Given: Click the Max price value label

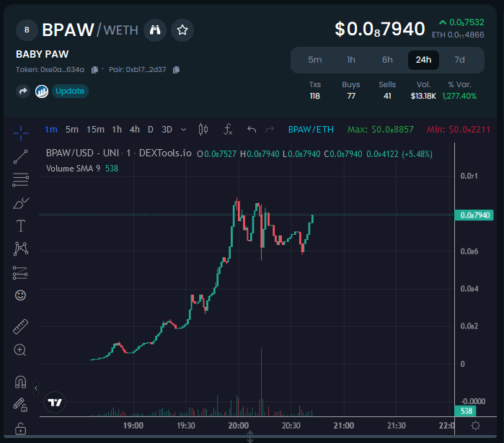Looking at the screenshot, I should click(380, 130).
